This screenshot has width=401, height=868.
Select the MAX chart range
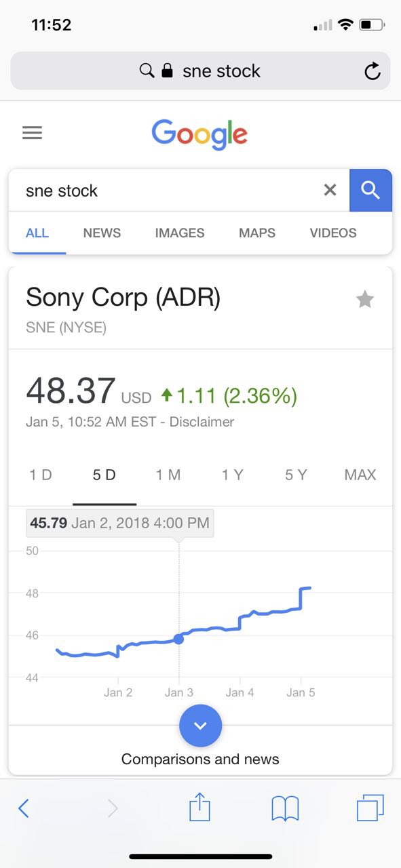coord(360,475)
